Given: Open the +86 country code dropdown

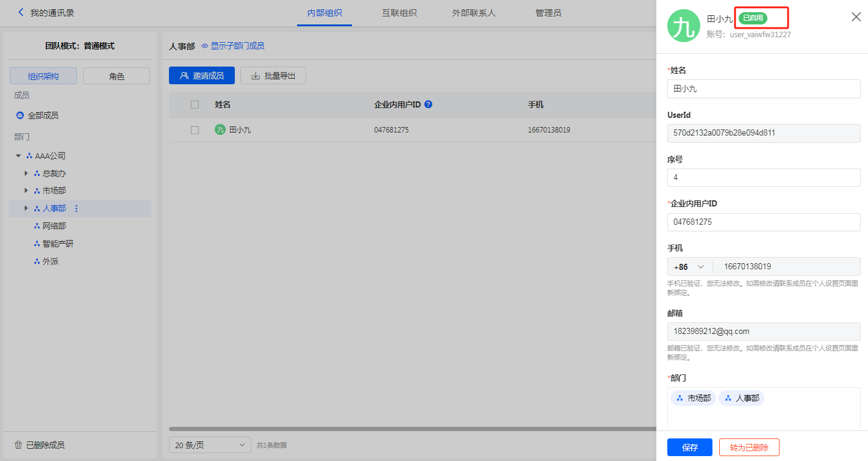Looking at the screenshot, I should [689, 267].
